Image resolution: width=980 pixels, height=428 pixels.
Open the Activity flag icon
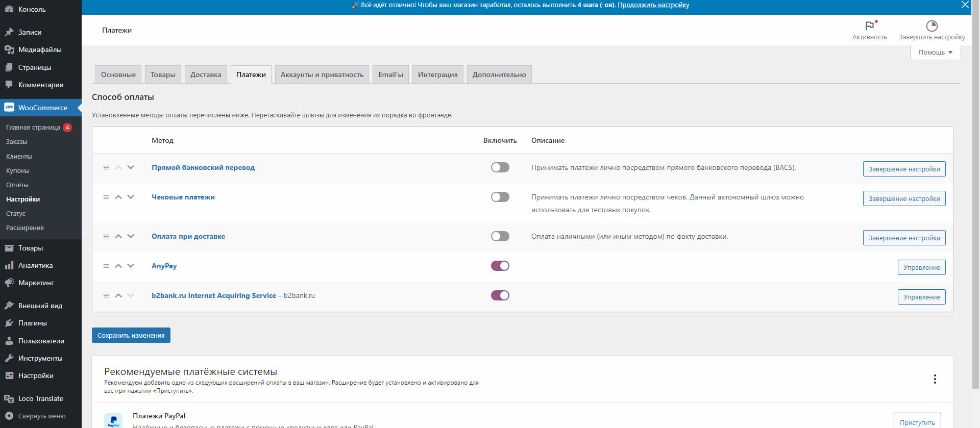869,26
